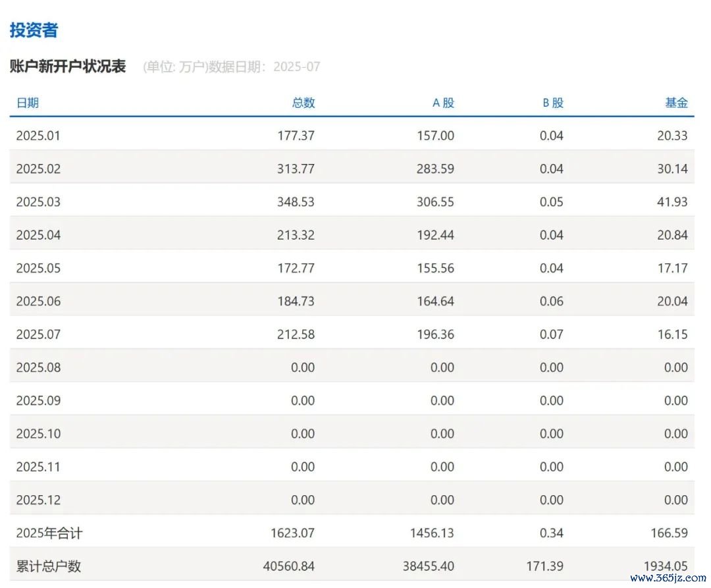Image resolution: width=711 pixels, height=588 pixels.
Task: Click the B股 column header
Action: pos(552,103)
